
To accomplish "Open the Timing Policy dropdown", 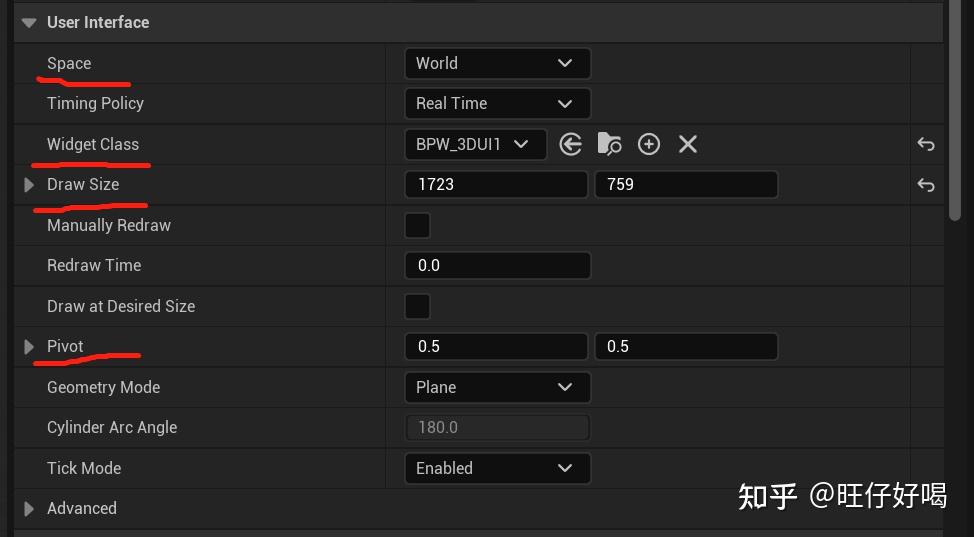I will [x=497, y=103].
